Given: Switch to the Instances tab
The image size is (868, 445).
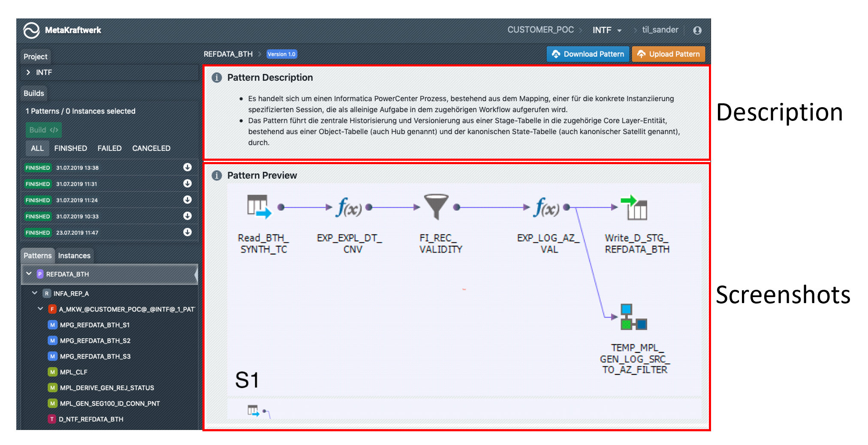Looking at the screenshot, I should click(x=74, y=256).
